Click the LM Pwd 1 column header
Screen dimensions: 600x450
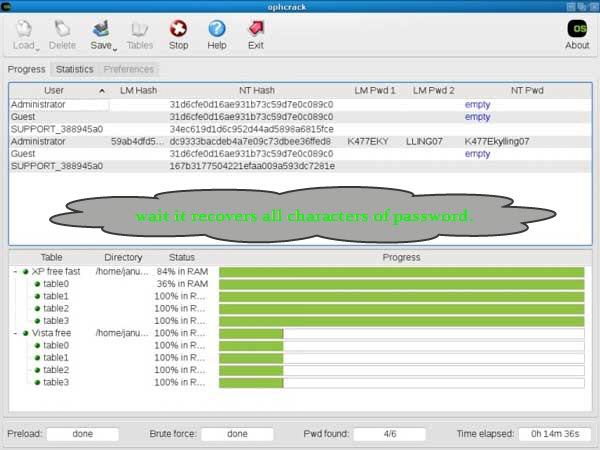tap(375, 90)
